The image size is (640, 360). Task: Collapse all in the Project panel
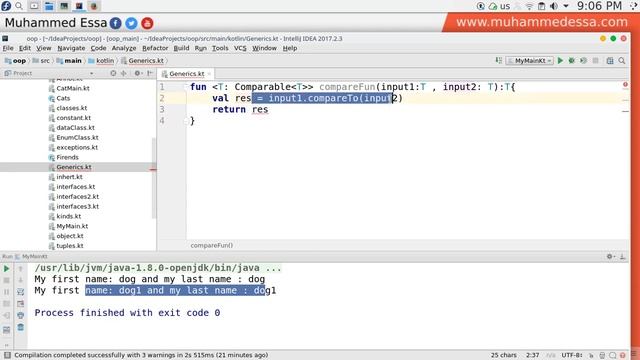click(124, 73)
